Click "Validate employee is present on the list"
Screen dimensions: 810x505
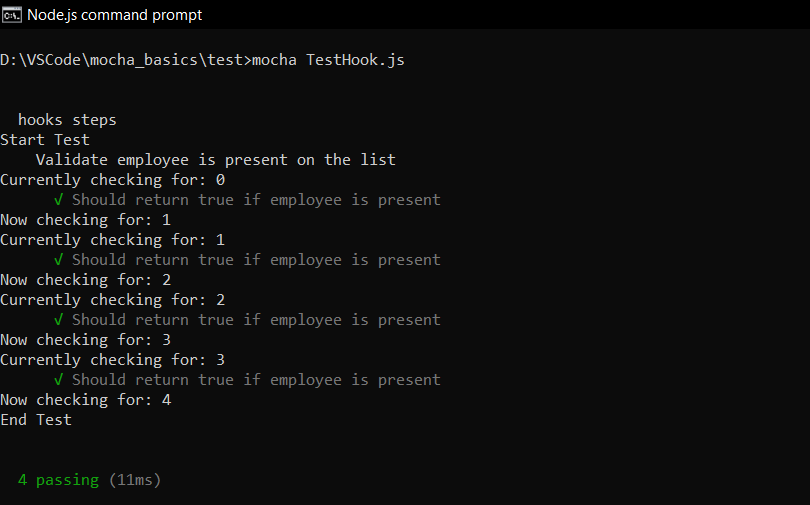click(x=215, y=160)
